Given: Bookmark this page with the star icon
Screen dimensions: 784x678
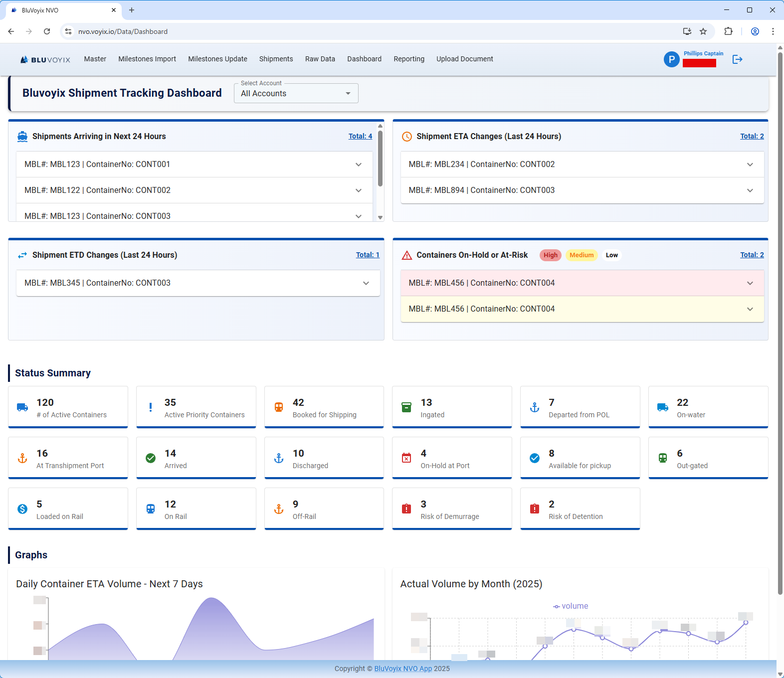Looking at the screenshot, I should coord(703,31).
